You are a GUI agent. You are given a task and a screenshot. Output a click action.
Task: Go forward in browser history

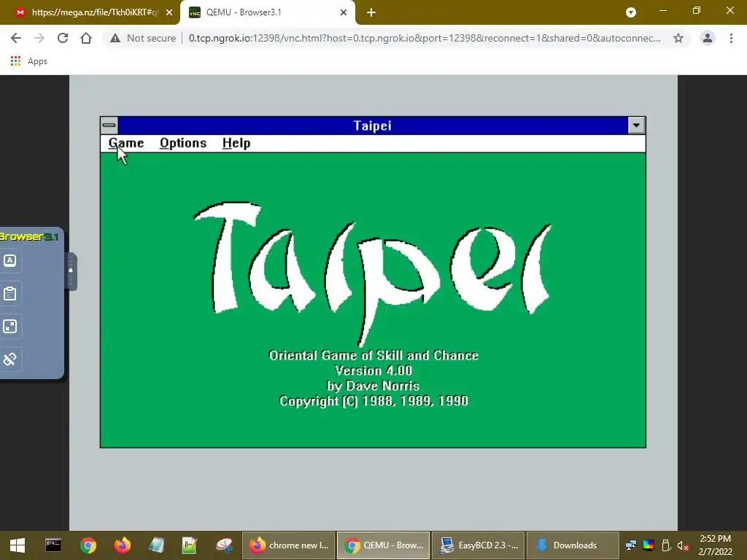point(39,38)
